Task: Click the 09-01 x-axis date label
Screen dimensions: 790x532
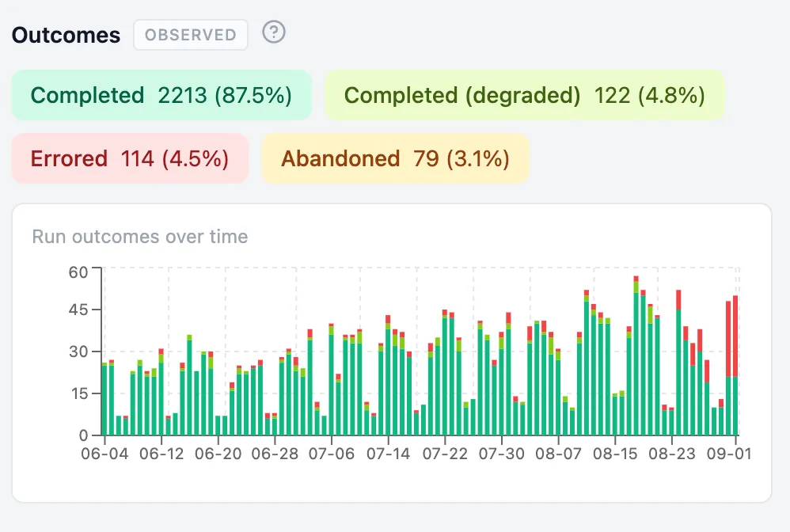Action: 729,454
